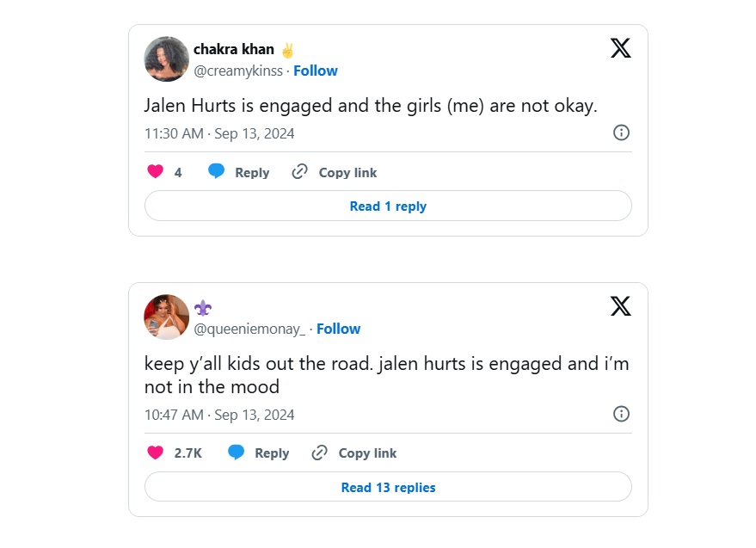
Task: Click the X logo on chakra khan's tweet
Action: coord(620,48)
